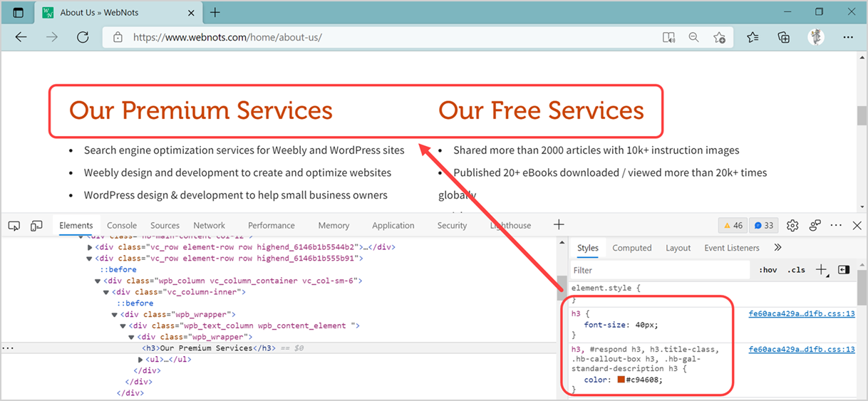Open DevTools settings gear
Image resolution: width=868 pixels, height=401 pixels.
tap(792, 226)
